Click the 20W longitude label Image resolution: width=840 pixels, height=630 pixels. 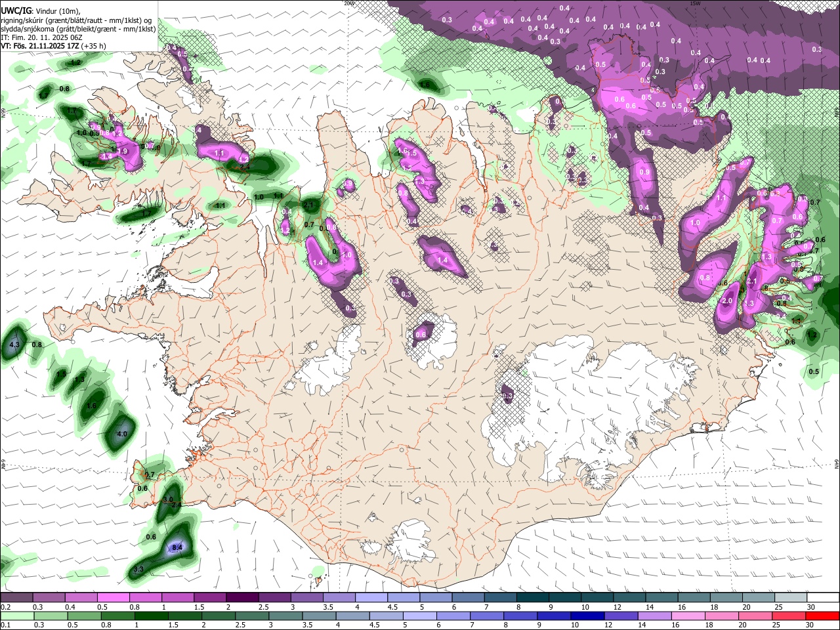348,3
